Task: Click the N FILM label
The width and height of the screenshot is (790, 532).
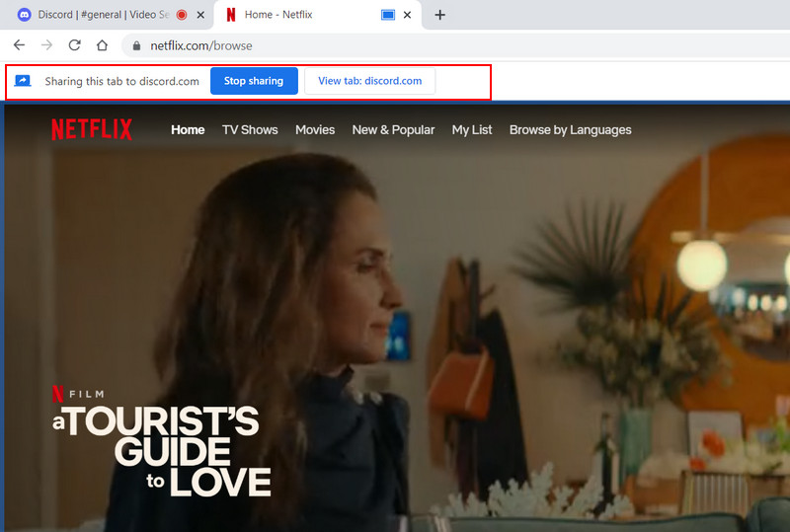Action: [x=79, y=394]
